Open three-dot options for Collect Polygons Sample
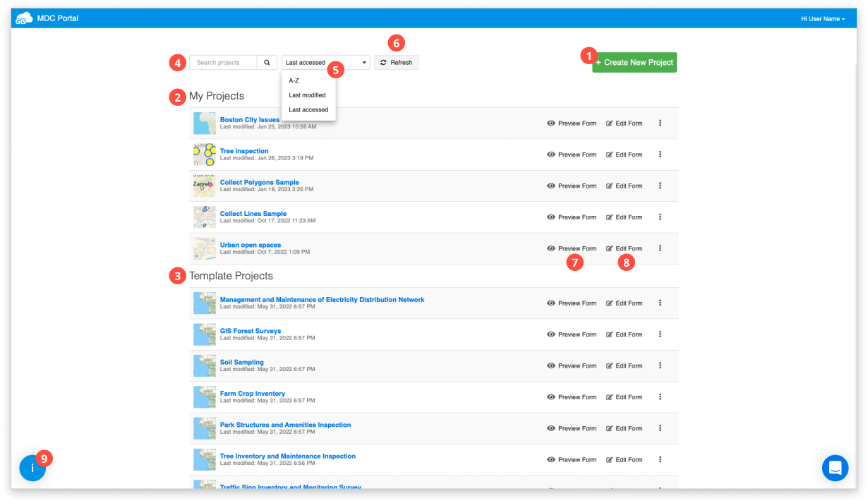 point(660,186)
